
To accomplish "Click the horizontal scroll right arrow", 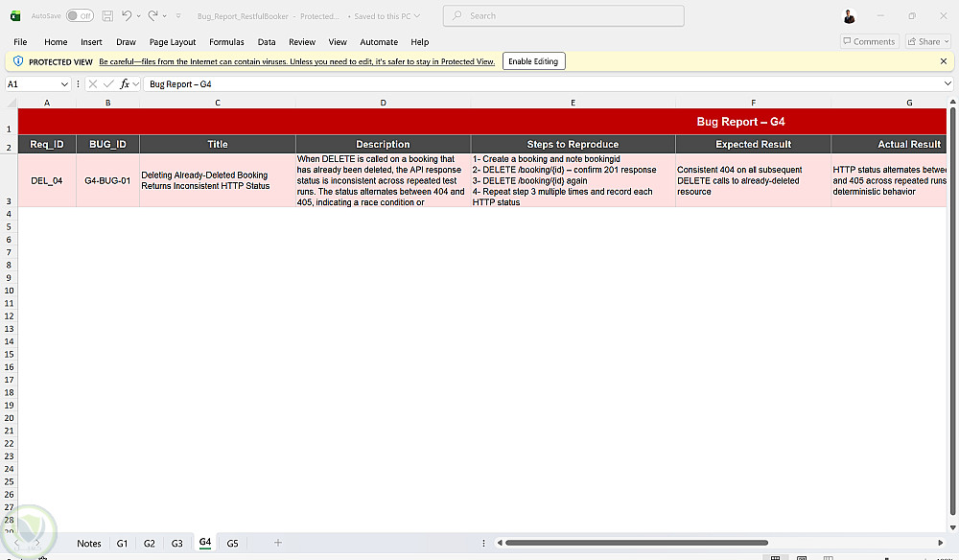I will tap(941, 543).
